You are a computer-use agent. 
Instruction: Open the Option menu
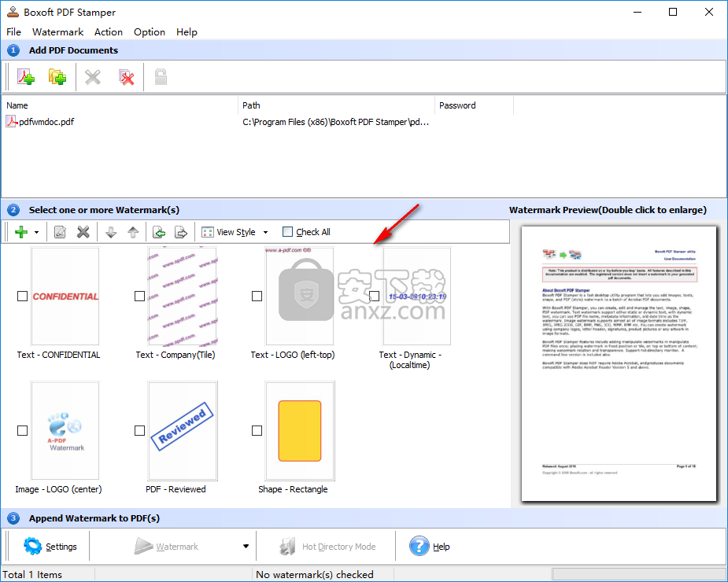click(x=150, y=32)
